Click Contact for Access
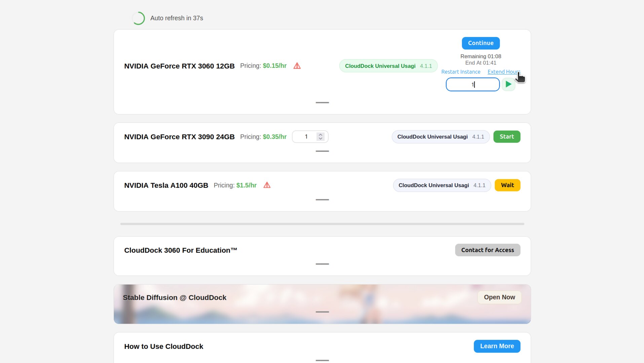Viewport: 644px width, 363px height. [487, 250]
